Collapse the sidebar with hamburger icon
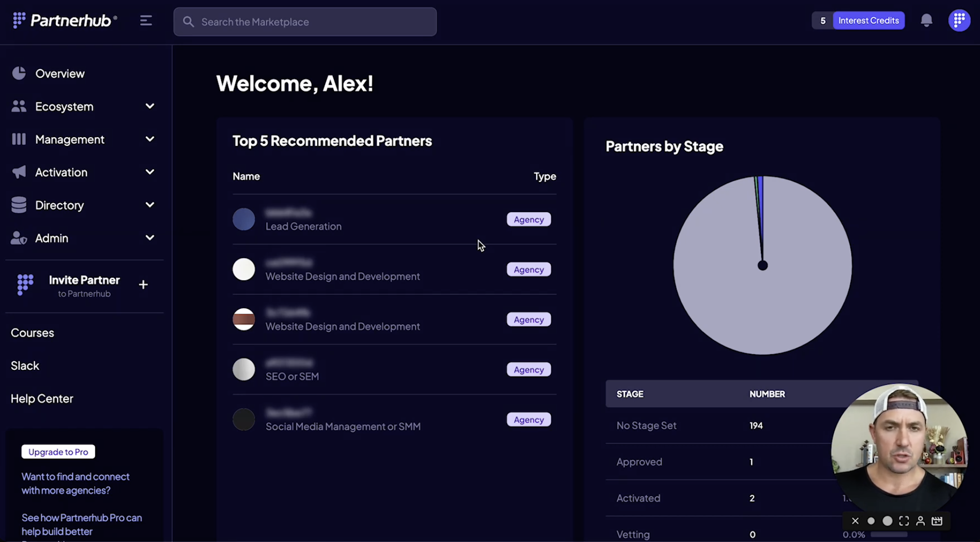980x542 pixels. [146, 21]
